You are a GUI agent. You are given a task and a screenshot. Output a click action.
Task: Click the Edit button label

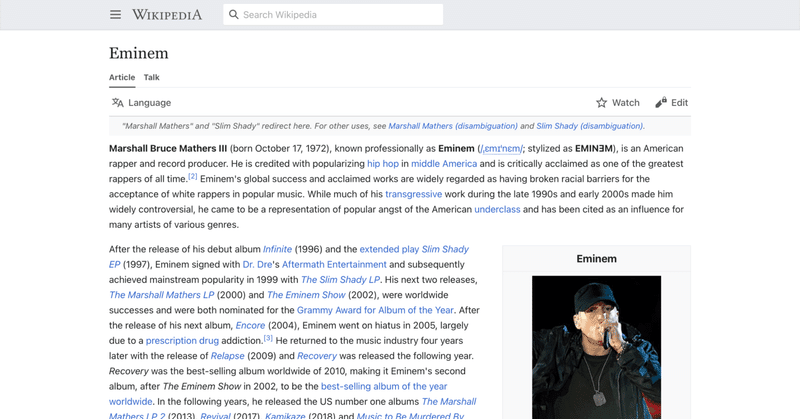tap(679, 103)
